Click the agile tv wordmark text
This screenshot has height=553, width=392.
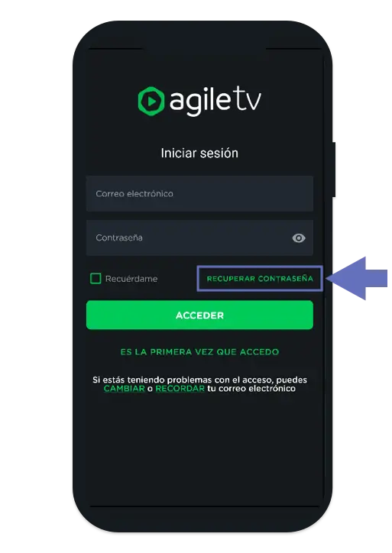[x=215, y=102]
